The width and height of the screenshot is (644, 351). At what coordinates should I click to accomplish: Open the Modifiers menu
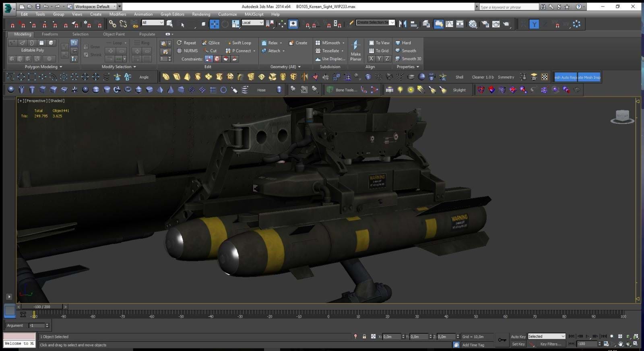[118, 14]
